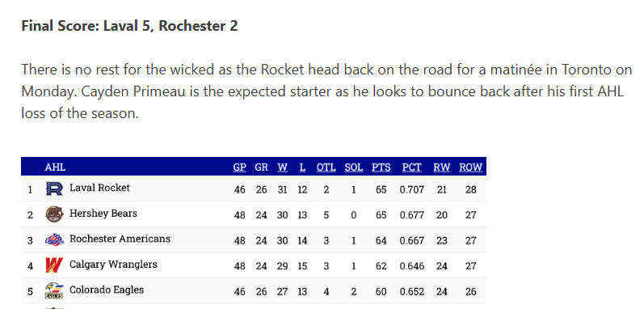Viewport: 644px width, 309px height.
Task: Open the Laval Rocket team name
Action: (99, 188)
